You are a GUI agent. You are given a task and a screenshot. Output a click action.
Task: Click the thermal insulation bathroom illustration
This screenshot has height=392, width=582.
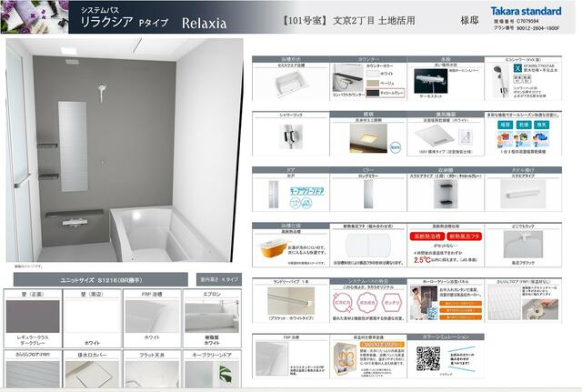pos(346,359)
